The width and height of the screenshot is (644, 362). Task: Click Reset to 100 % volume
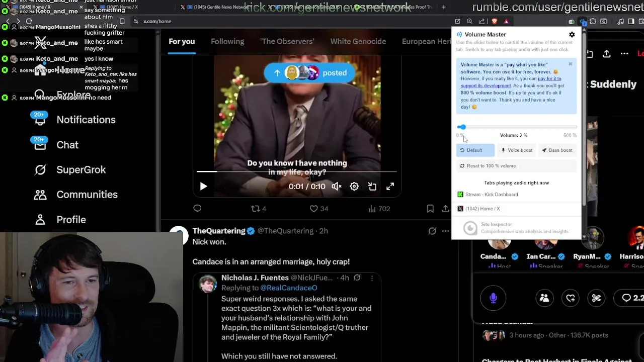[516, 166]
